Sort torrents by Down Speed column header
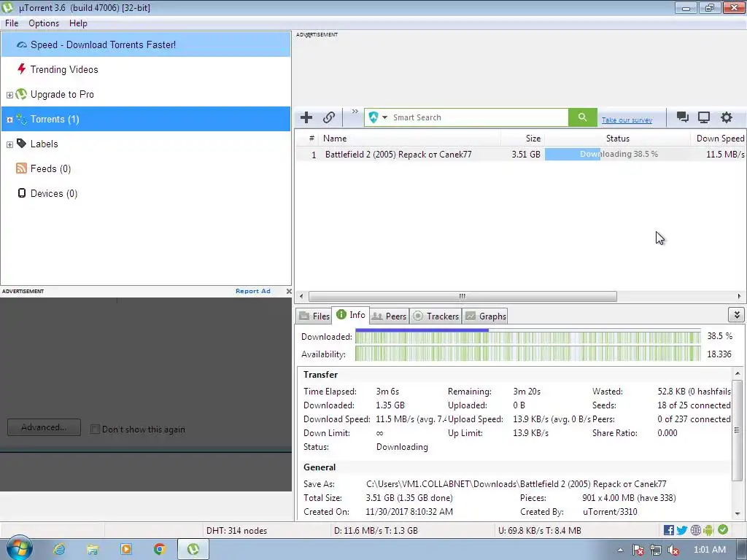The width and height of the screenshot is (747, 560). tap(719, 139)
